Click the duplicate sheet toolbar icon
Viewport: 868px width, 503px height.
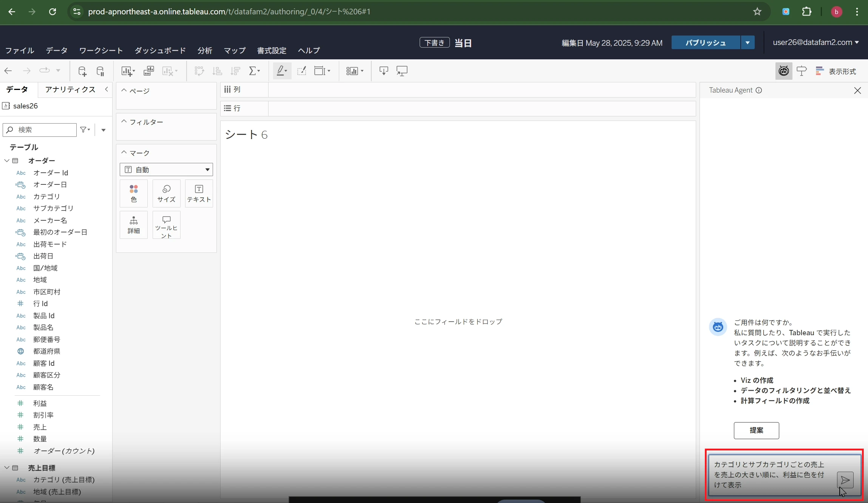point(149,71)
